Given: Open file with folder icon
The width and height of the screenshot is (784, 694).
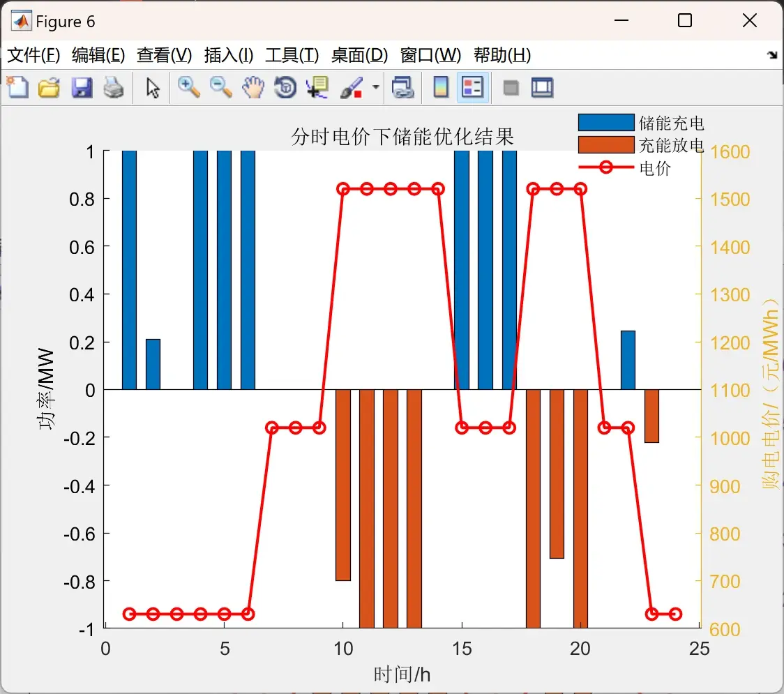Looking at the screenshot, I should tap(49, 87).
